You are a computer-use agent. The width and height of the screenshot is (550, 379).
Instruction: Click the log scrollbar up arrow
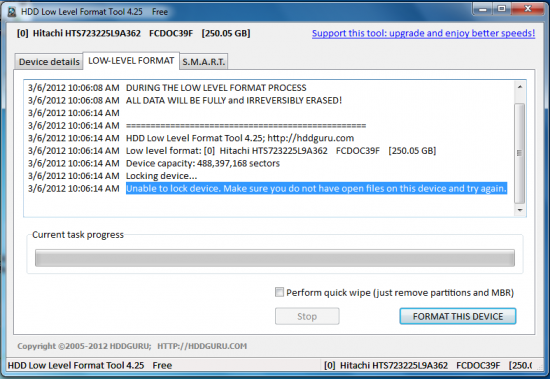click(x=520, y=87)
